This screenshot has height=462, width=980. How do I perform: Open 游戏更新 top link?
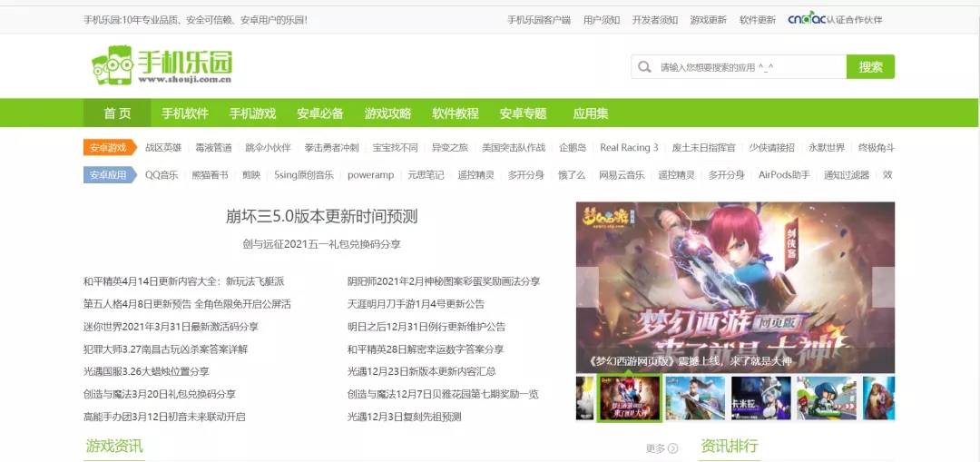(708, 20)
